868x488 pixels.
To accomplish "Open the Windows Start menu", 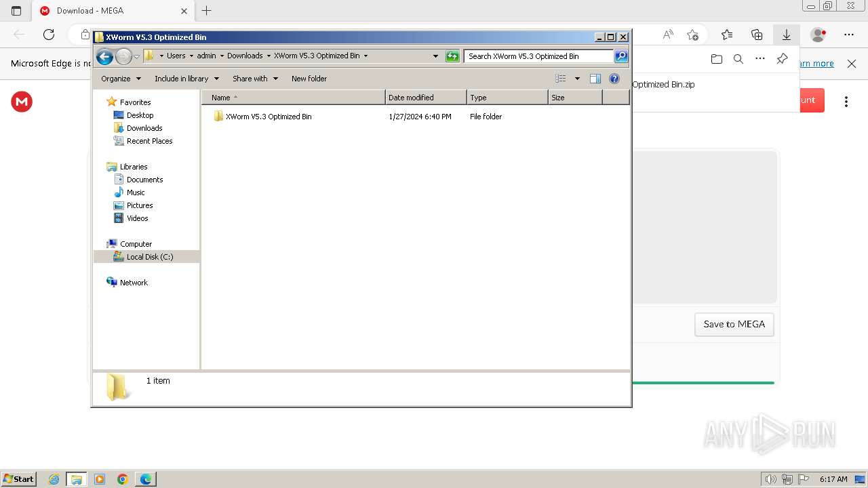I will [x=19, y=479].
